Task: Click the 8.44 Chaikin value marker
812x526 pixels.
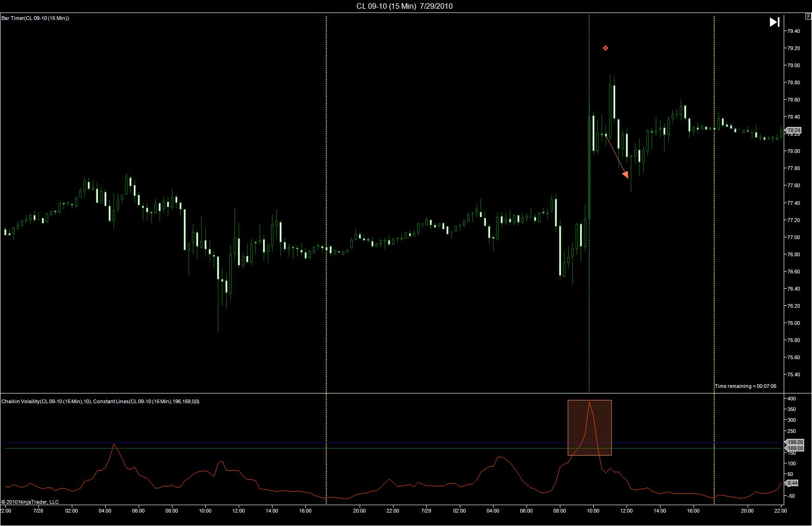Action: click(792, 483)
